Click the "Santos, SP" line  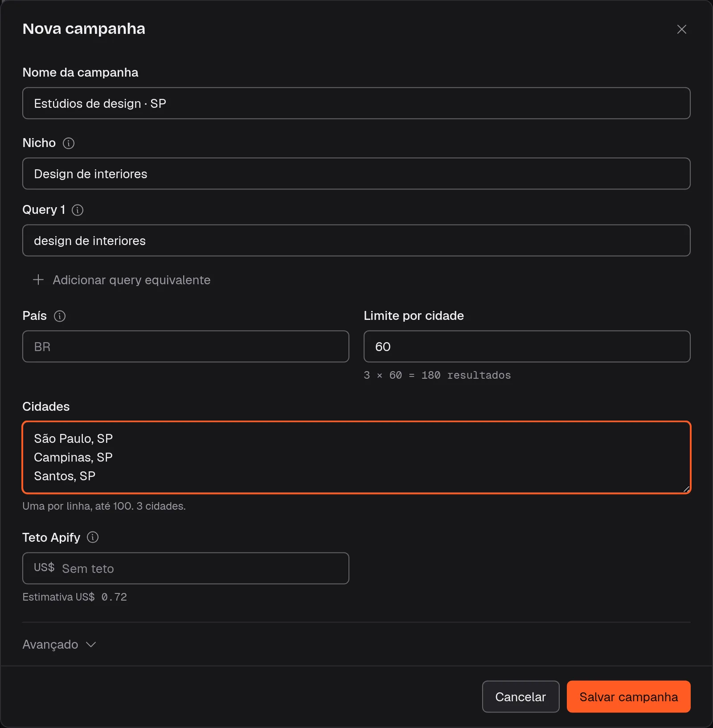point(65,476)
